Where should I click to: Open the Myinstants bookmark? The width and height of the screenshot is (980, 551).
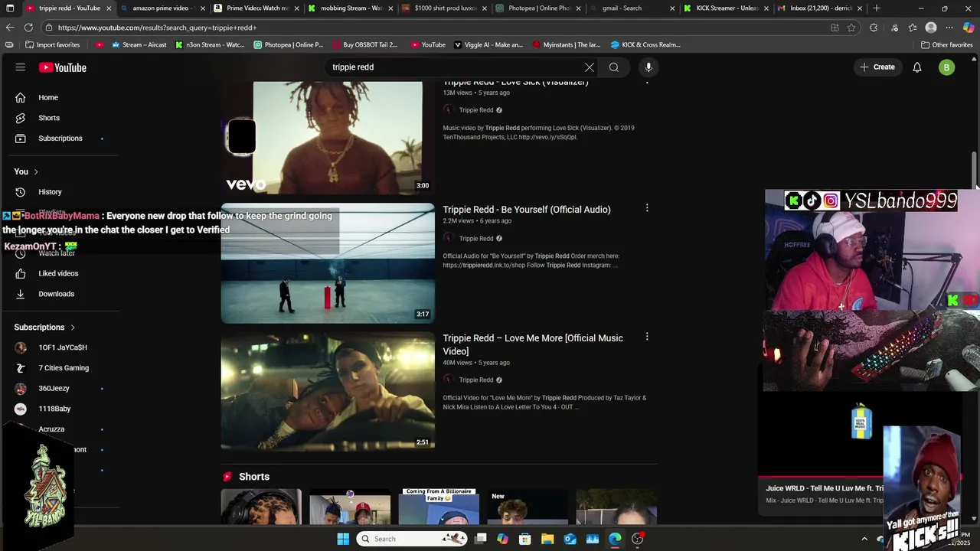[x=566, y=44]
